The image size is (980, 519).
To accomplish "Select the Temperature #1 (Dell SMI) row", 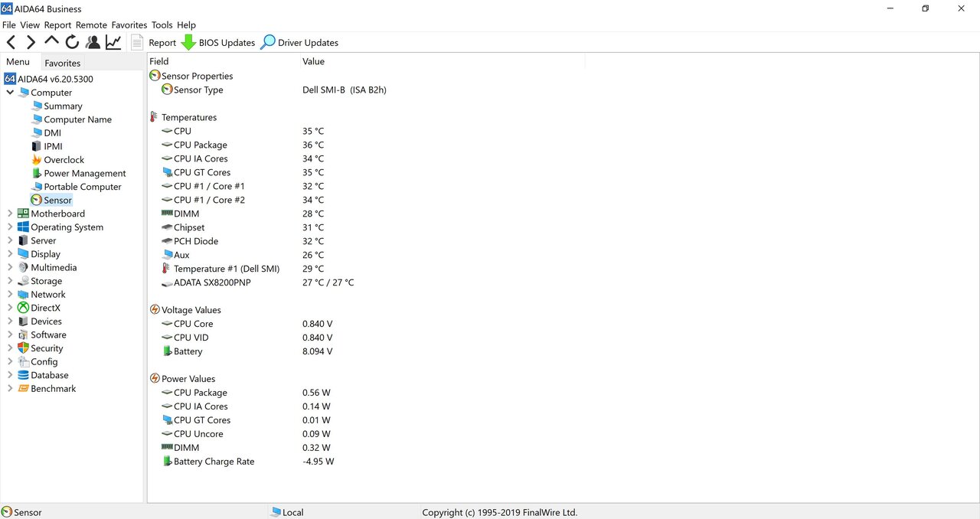I will 243,269.
